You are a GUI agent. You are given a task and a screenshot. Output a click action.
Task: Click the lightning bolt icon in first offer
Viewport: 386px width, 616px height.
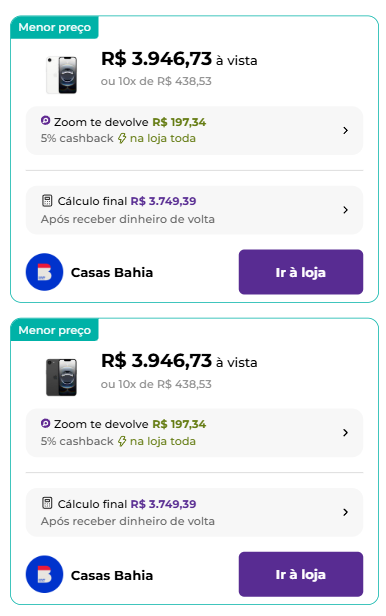click(x=122, y=138)
